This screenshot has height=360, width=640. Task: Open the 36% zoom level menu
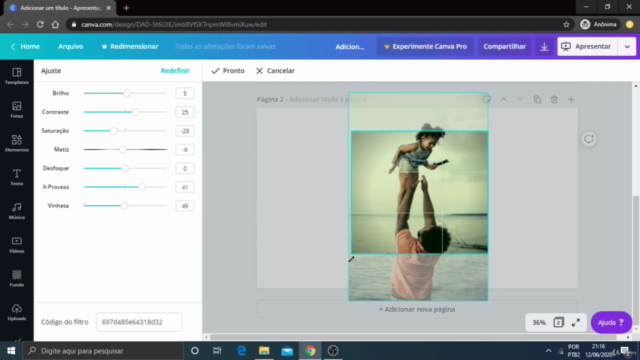[539, 322]
